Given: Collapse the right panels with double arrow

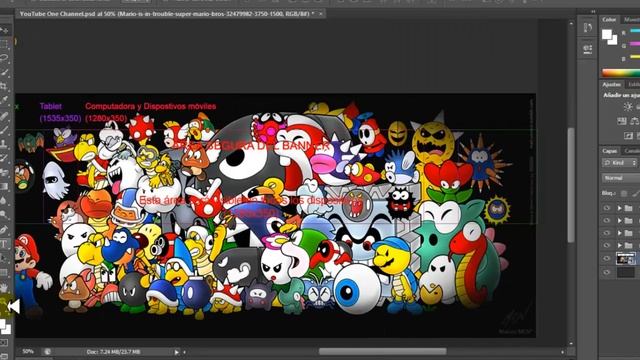Looking at the screenshot, I should (x=593, y=12).
